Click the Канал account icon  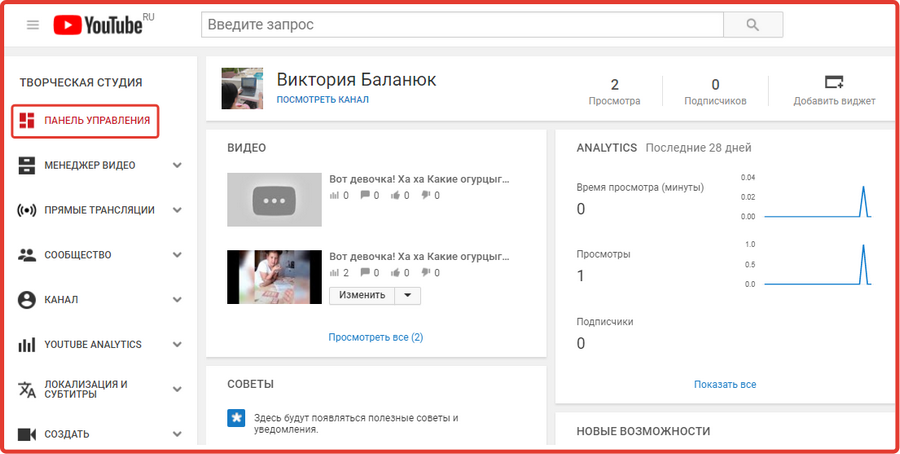[x=27, y=300]
